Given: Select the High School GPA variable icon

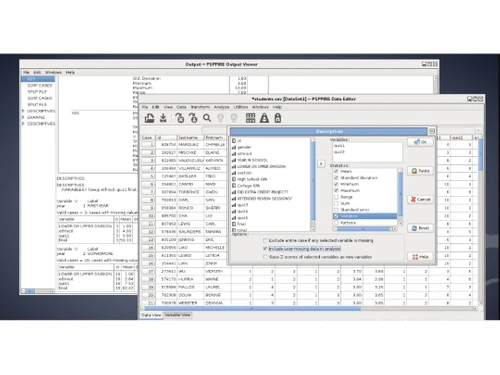Looking at the screenshot, I should [x=234, y=179].
